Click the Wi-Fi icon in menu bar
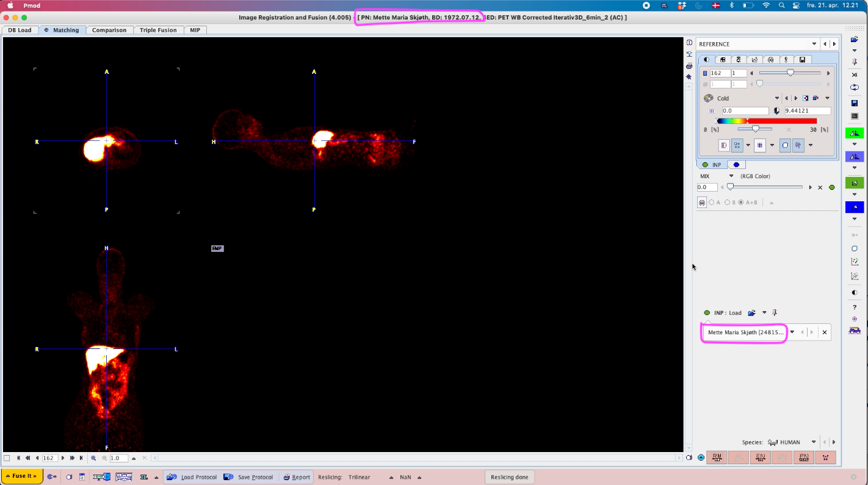 coord(766,5)
